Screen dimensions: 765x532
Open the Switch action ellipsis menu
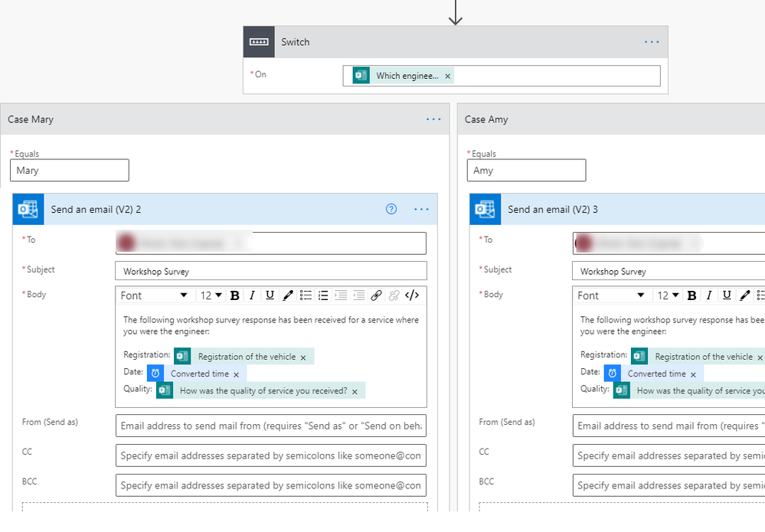coord(652,42)
